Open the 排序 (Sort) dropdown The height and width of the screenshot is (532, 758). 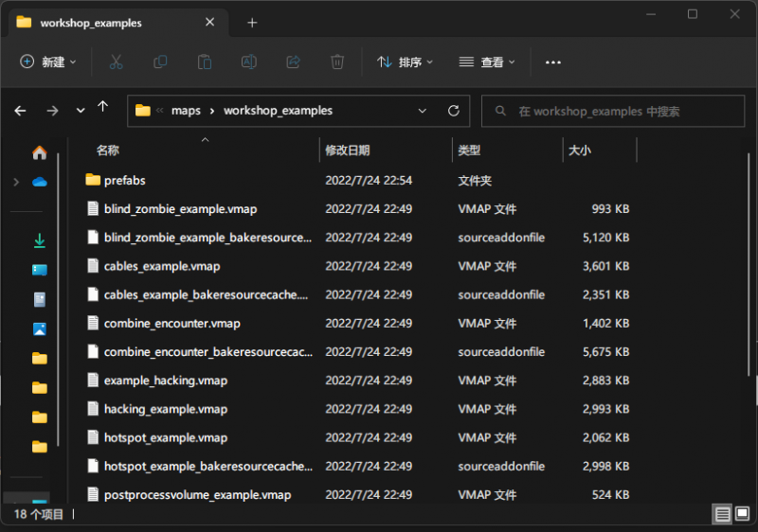(x=405, y=62)
